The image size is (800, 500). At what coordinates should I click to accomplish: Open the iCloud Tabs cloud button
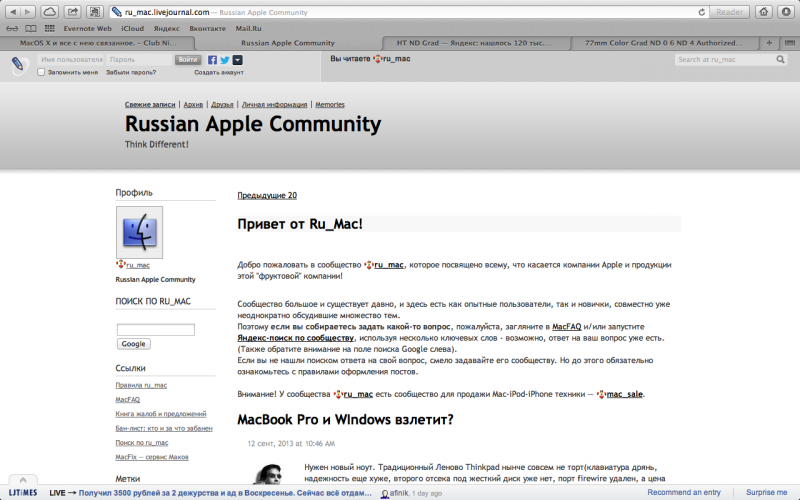coord(49,12)
